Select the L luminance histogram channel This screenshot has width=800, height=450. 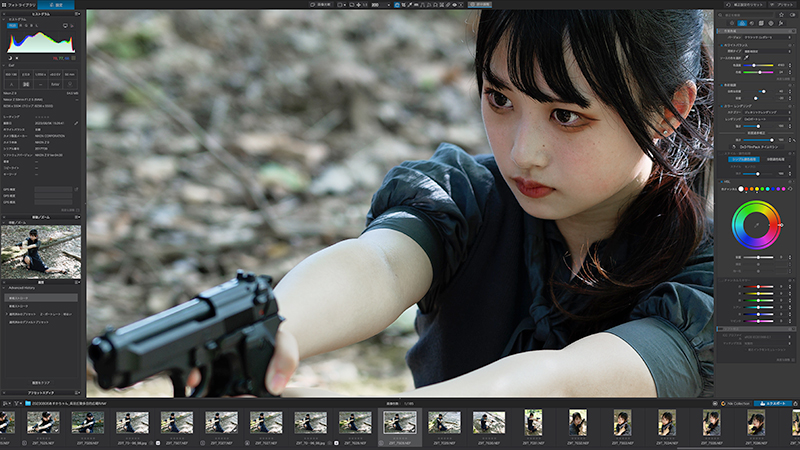[37, 26]
